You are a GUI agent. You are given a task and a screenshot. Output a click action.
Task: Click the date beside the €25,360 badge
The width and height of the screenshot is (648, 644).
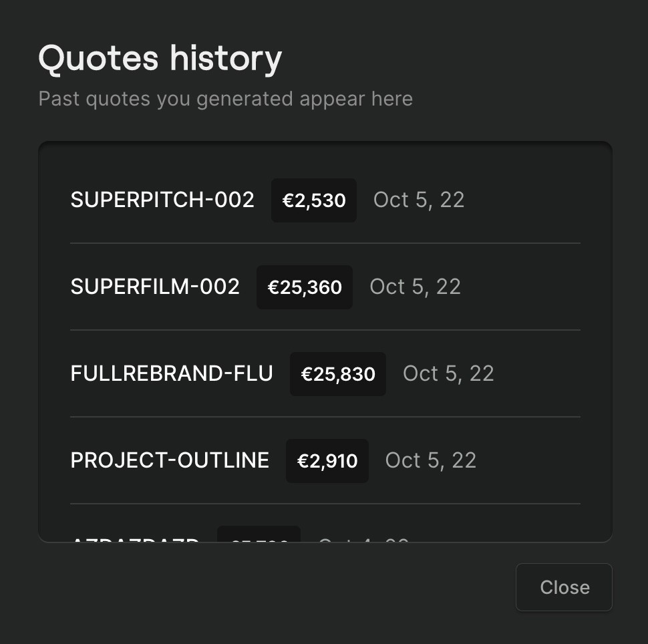coord(416,287)
